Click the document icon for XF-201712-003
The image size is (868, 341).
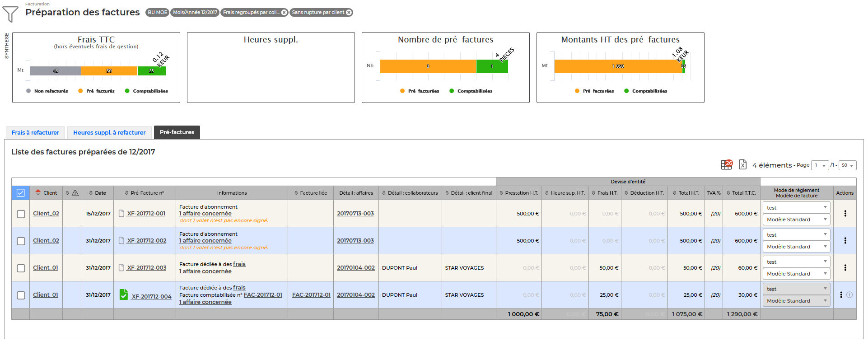(x=121, y=267)
